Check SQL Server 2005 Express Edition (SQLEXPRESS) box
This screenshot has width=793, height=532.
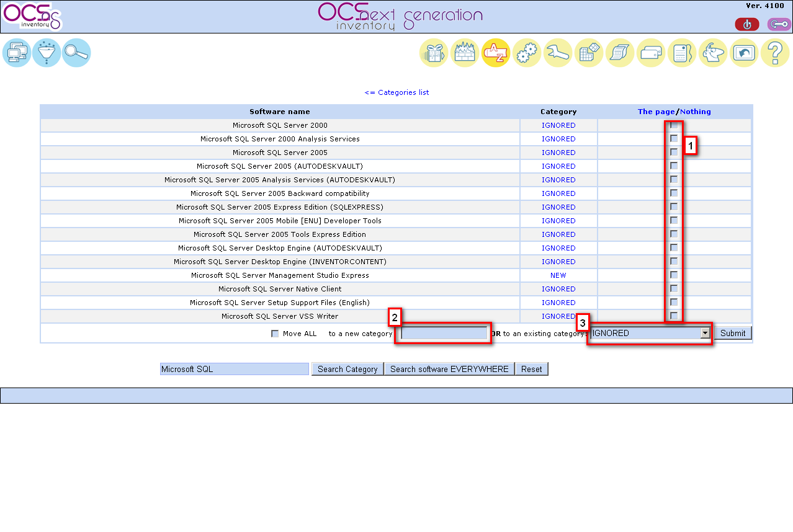(x=674, y=207)
